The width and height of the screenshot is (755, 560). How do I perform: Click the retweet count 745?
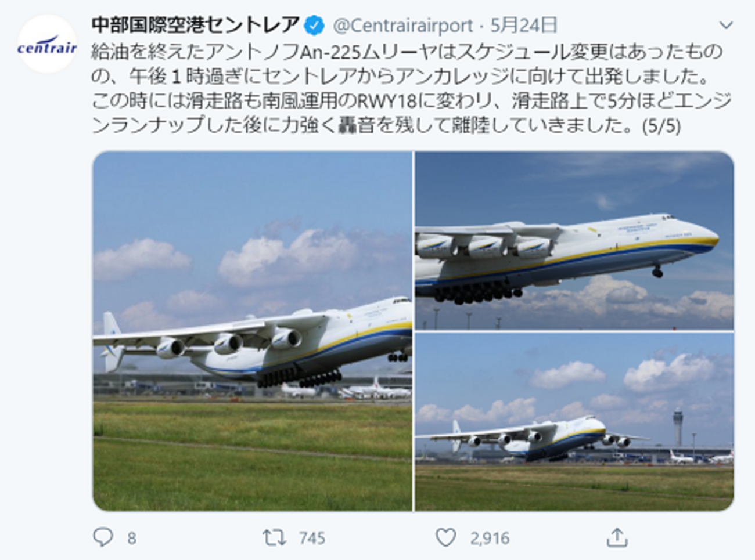pos(312,539)
